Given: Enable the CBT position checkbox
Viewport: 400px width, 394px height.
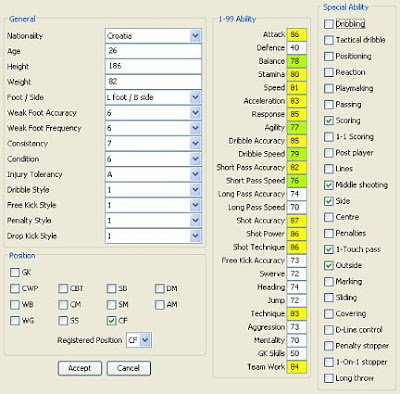Looking at the screenshot, I should pos(63,288).
